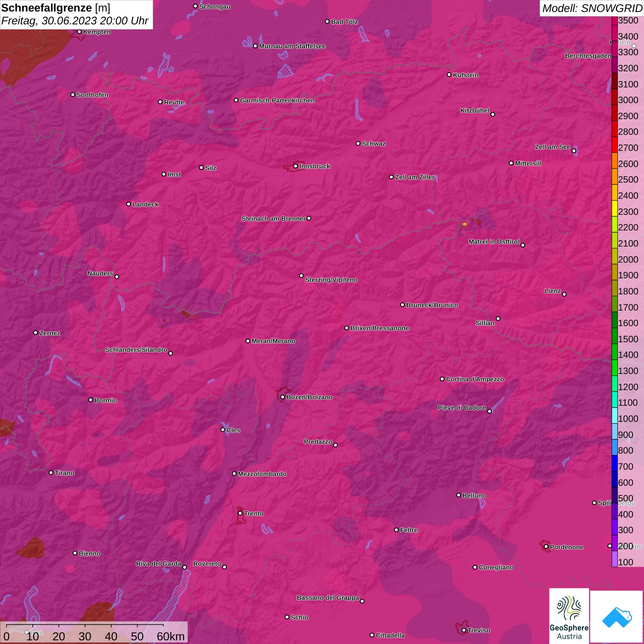This screenshot has width=644, height=644.
Task: Click the 'Bassano del Grappa' map label
Action: (328, 598)
